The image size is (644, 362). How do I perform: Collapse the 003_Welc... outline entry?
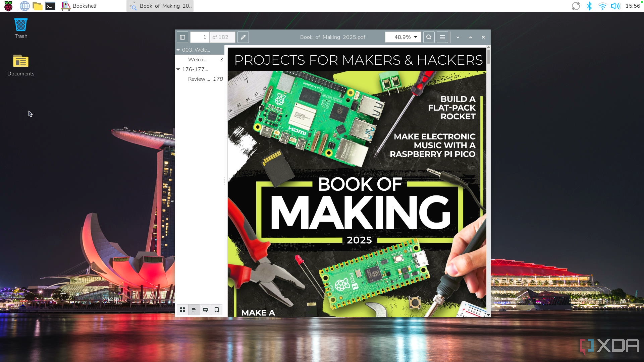178,50
